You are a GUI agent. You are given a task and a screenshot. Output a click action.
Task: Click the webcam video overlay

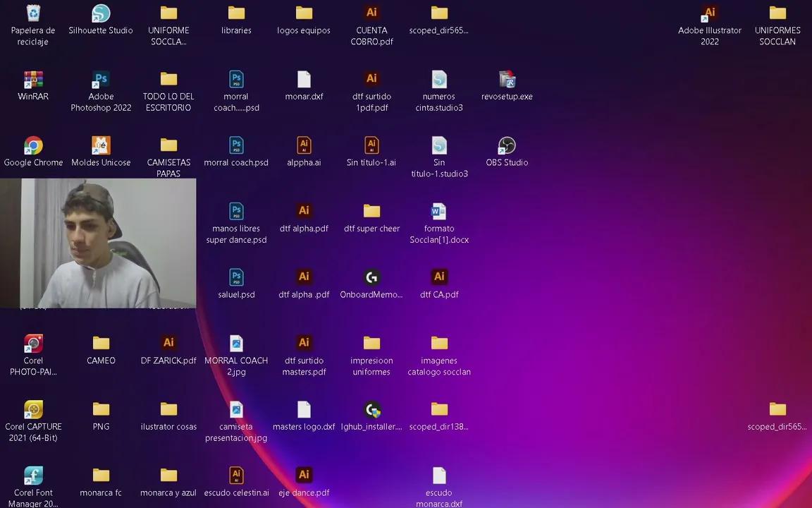tap(98, 243)
